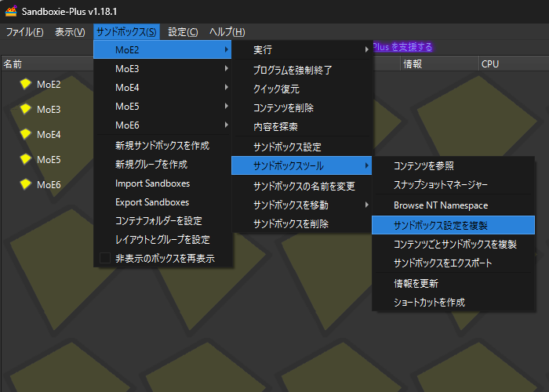Click the yellow sandbox icon beside MoE6

[26, 184]
